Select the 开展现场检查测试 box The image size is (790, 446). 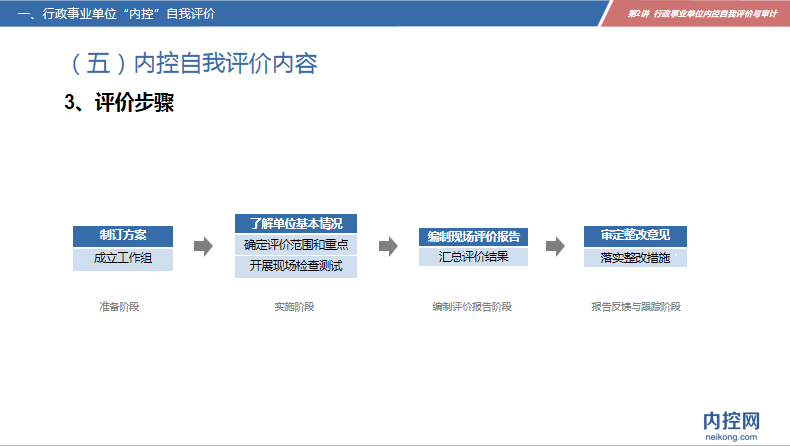(x=296, y=266)
